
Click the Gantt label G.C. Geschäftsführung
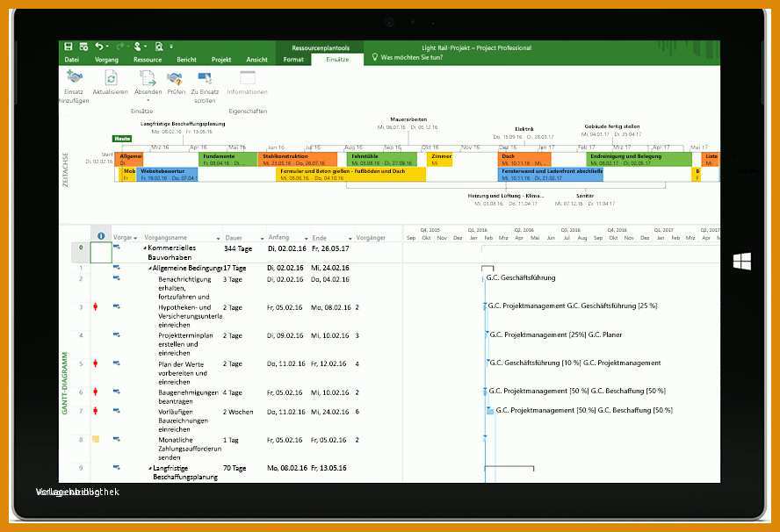click(521, 278)
